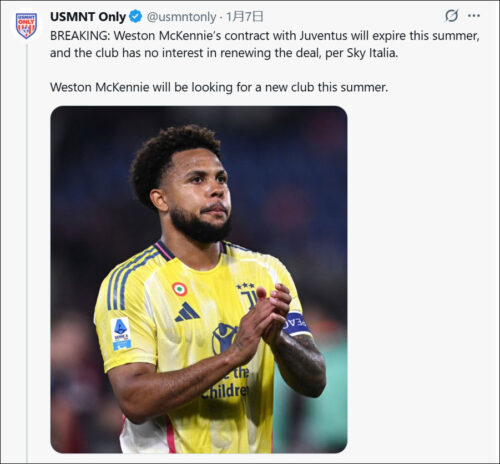Open the Weston McKennie photo by his face
Viewport: 500px width, 464px height.
[200, 193]
